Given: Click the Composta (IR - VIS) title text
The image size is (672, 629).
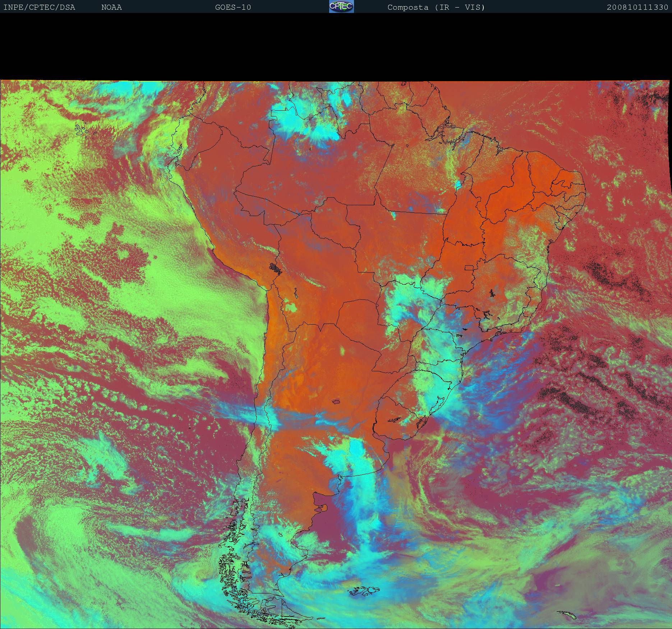Looking at the screenshot, I should pyautogui.click(x=436, y=8).
